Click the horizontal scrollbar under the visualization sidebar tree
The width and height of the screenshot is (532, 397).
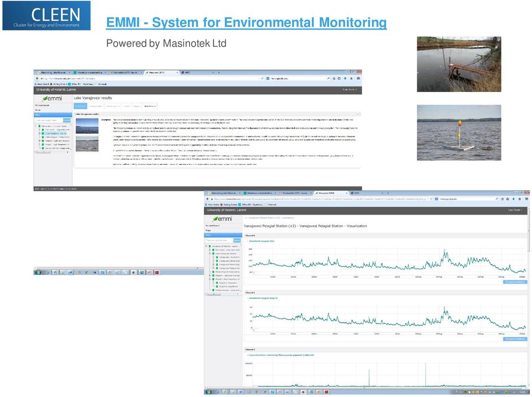tap(214, 294)
